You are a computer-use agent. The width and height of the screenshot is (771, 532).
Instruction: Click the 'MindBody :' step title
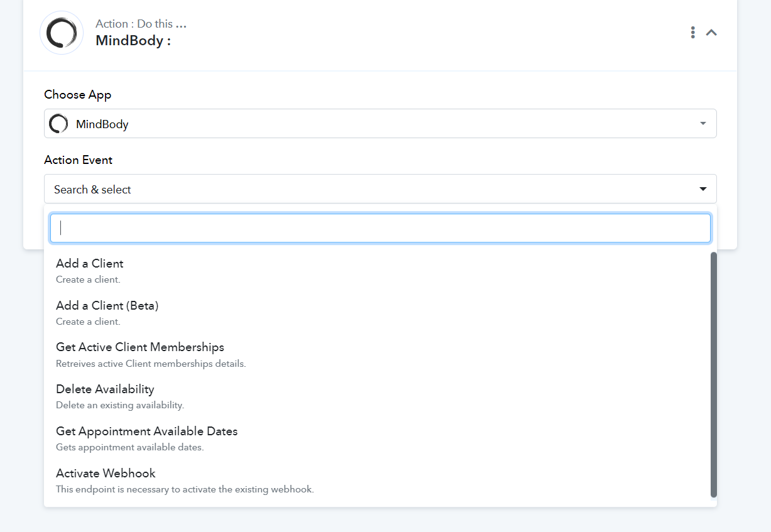pos(133,41)
